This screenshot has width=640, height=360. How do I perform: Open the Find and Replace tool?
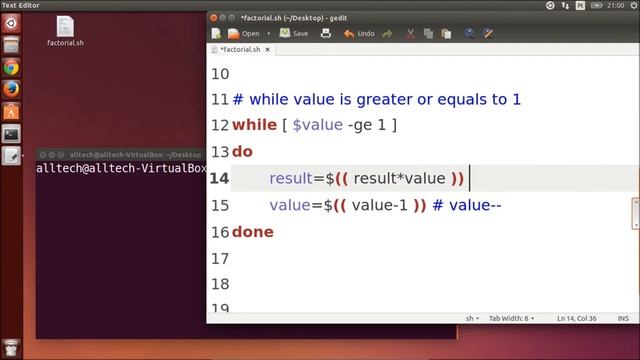pyautogui.click(x=488, y=33)
